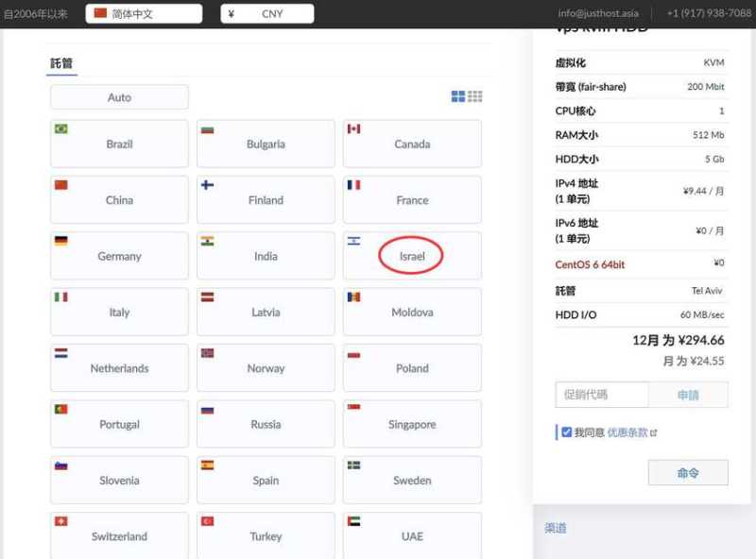Select Israel as hosting location

point(412,256)
